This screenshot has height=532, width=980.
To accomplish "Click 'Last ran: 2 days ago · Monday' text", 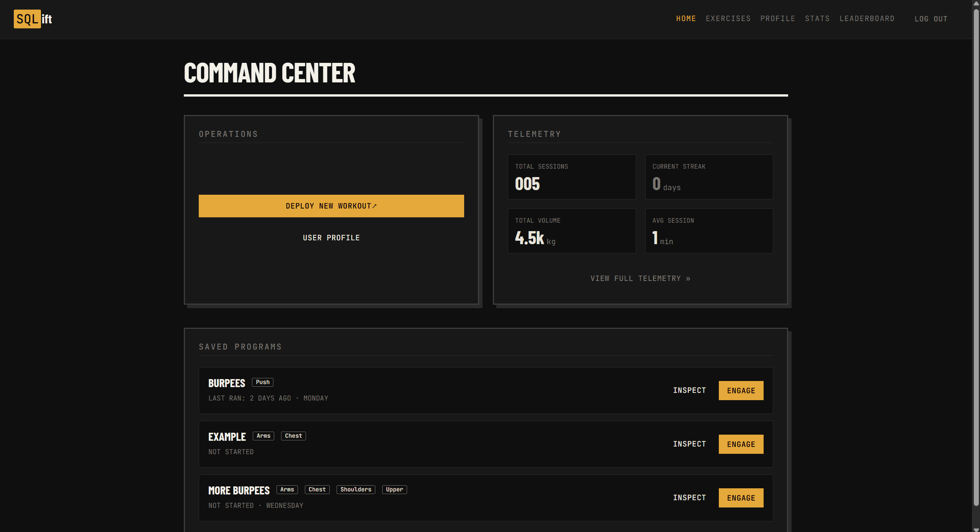I will pyautogui.click(x=268, y=398).
